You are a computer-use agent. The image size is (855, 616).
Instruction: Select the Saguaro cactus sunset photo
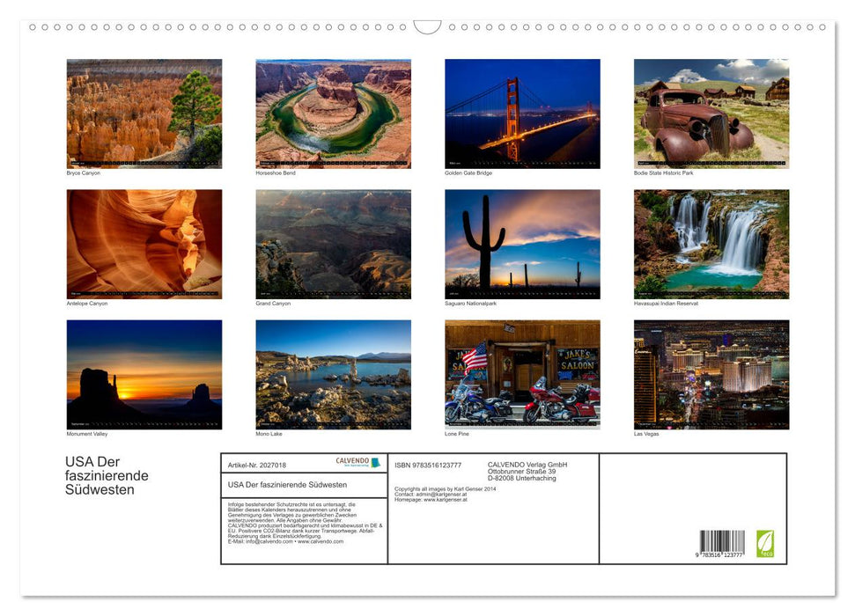tap(522, 244)
